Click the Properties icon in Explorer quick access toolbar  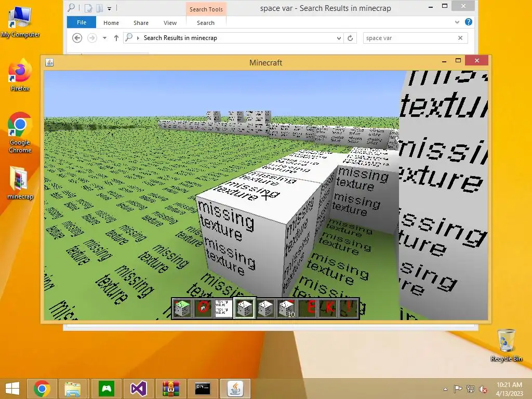(x=88, y=8)
